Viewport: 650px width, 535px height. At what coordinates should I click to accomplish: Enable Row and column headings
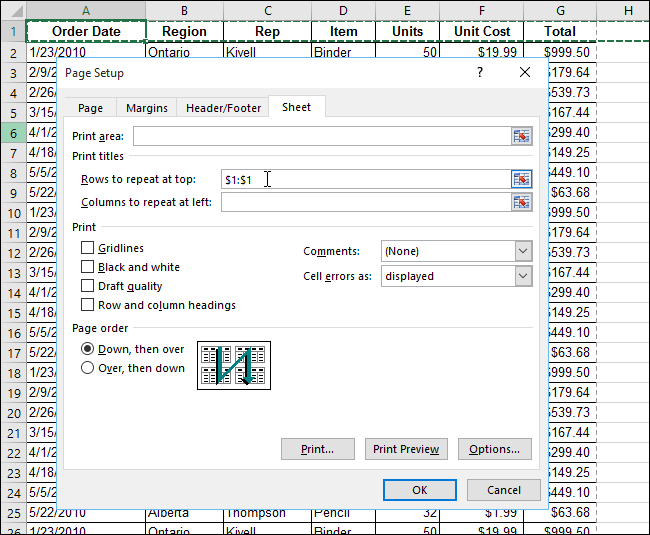88,305
